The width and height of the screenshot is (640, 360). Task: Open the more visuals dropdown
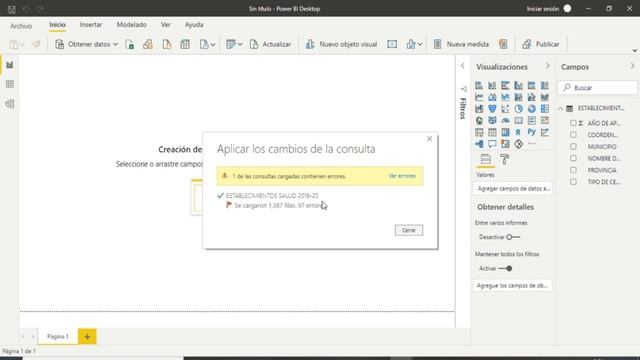(414, 44)
